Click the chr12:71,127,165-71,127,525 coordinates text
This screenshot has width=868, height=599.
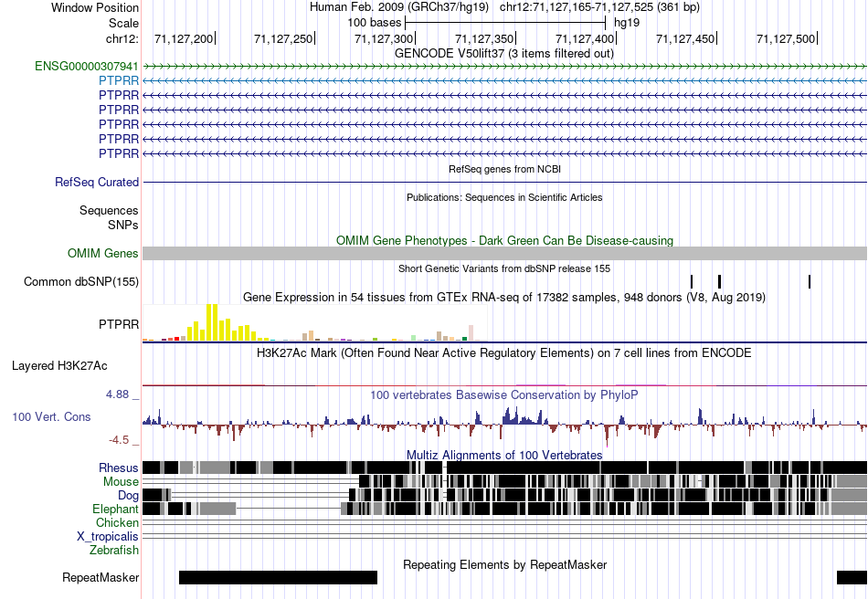[x=599, y=7]
